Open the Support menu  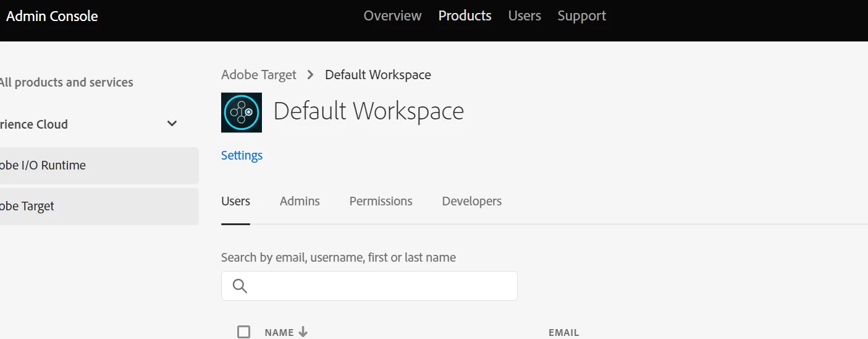[x=581, y=16]
